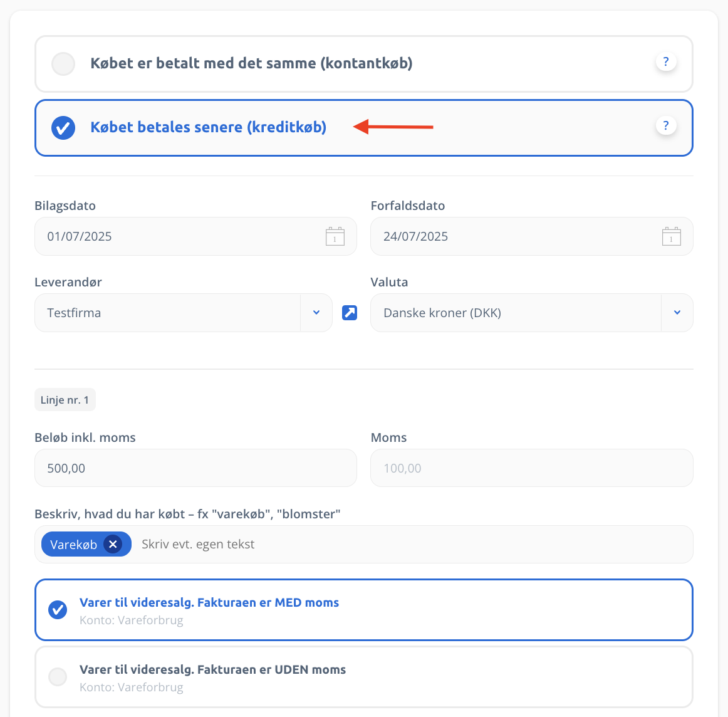Image resolution: width=728 pixels, height=717 pixels.
Task: Choose Fakturaen er MED moms option
Action: 364,610
